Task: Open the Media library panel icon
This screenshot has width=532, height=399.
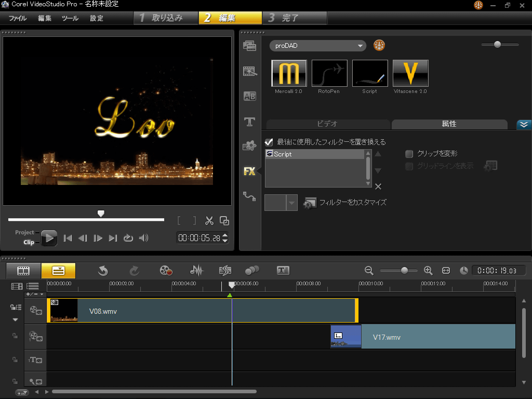Action: click(x=249, y=46)
